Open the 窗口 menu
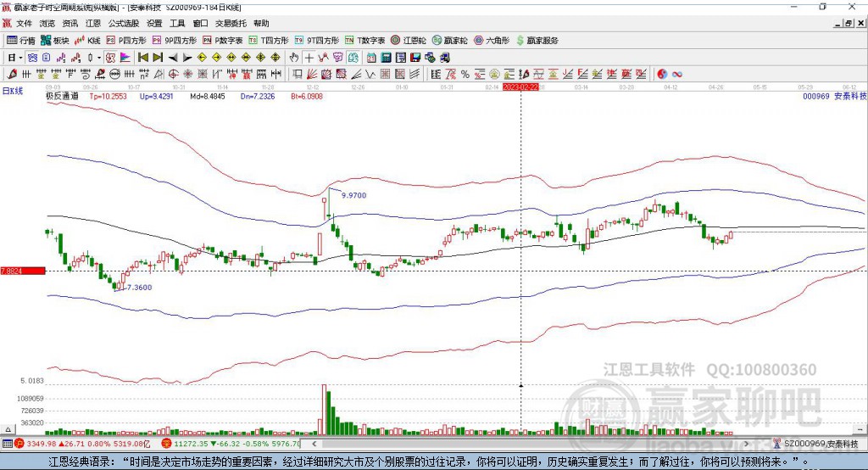Screen dimensions: 868x470 coord(200,23)
